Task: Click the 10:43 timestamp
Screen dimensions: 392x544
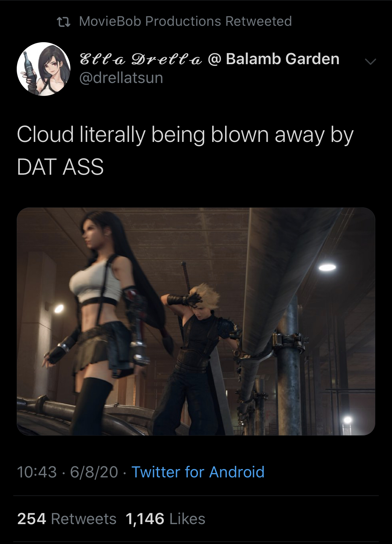Action: 37,472
